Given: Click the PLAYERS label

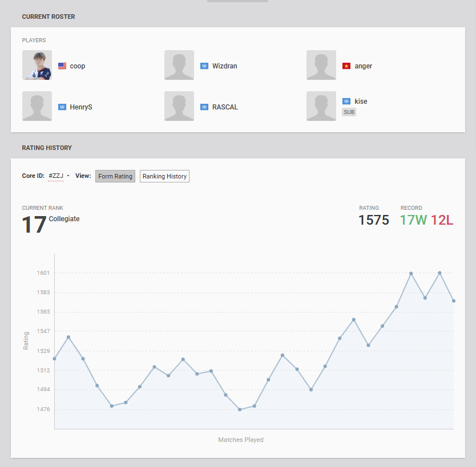Looking at the screenshot, I should [x=34, y=40].
